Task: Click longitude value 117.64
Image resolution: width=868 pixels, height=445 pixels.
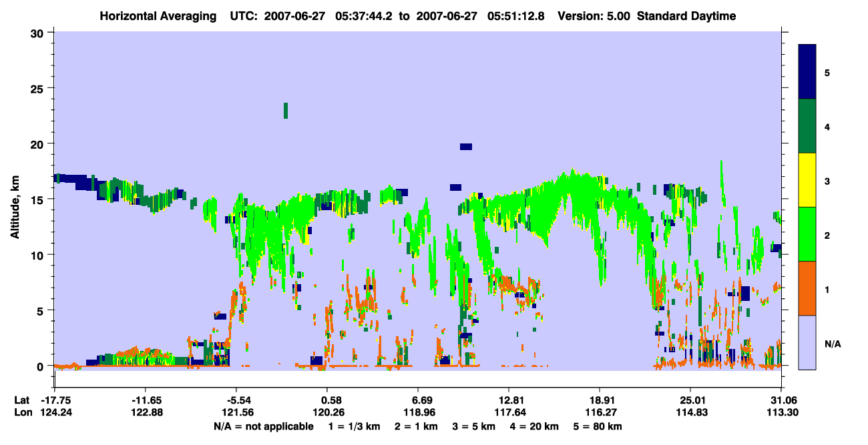Action: pos(509,412)
